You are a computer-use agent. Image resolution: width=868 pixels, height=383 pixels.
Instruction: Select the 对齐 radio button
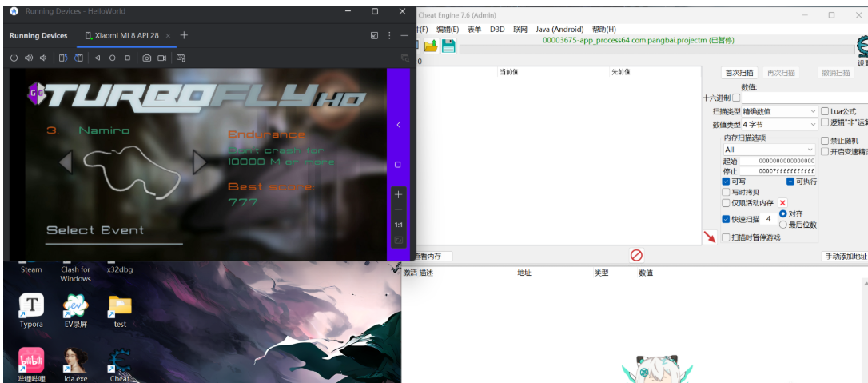click(x=782, y=213)
